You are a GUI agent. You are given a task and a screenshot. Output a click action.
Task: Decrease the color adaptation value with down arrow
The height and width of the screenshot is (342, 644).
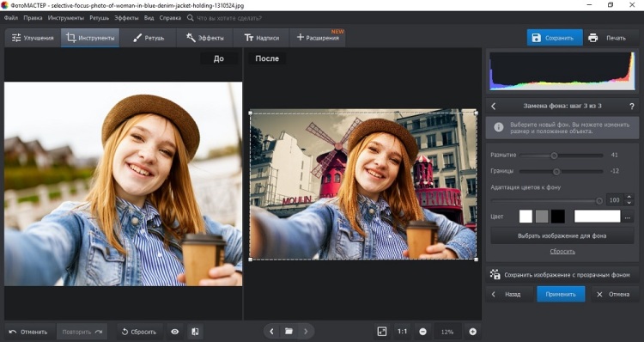pyautogui.click(x=629, y=203)
